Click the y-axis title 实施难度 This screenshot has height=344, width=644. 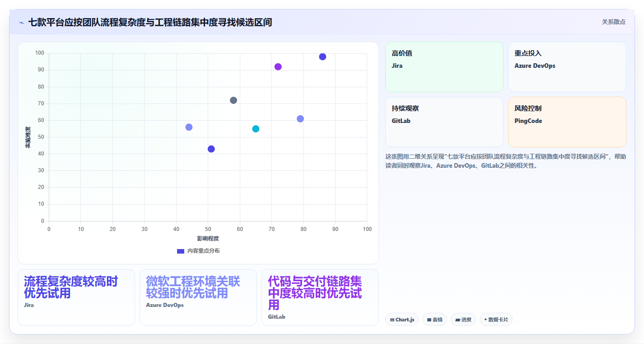click(28, 137)
